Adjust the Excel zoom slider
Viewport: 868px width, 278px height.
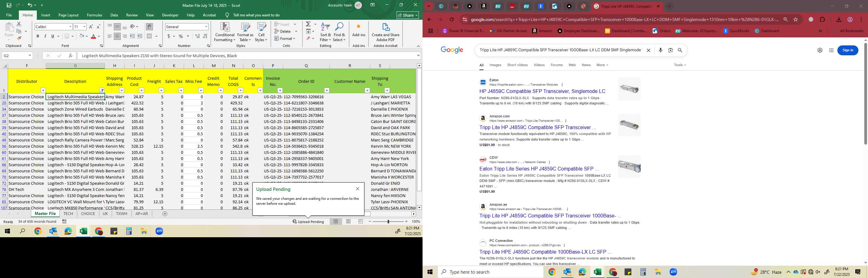click(388, 221)
